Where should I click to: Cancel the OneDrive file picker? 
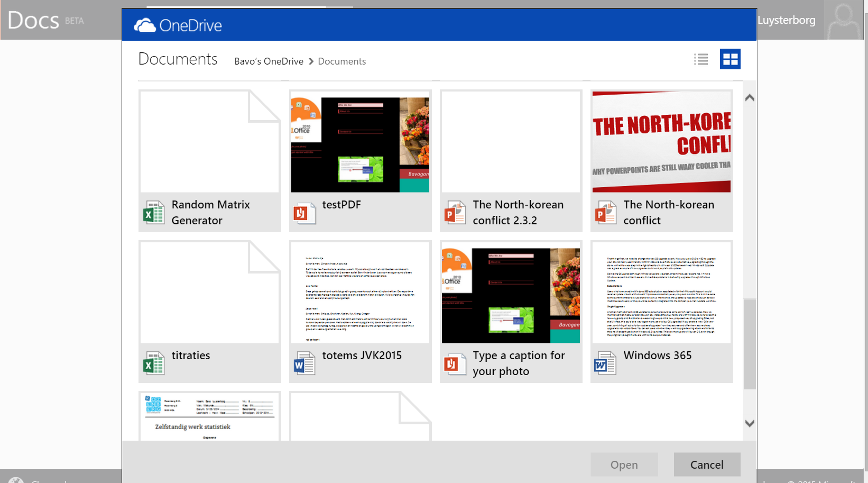click(x=707, y=464)
